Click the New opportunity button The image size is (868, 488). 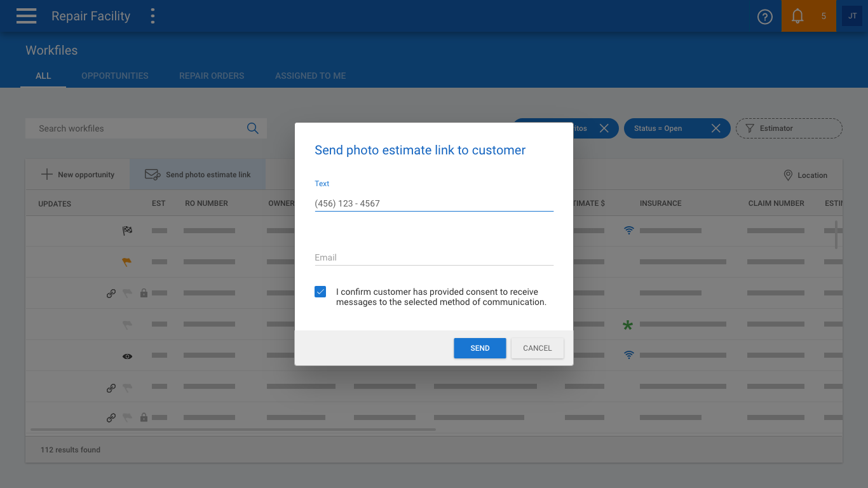tap(78, 175)
